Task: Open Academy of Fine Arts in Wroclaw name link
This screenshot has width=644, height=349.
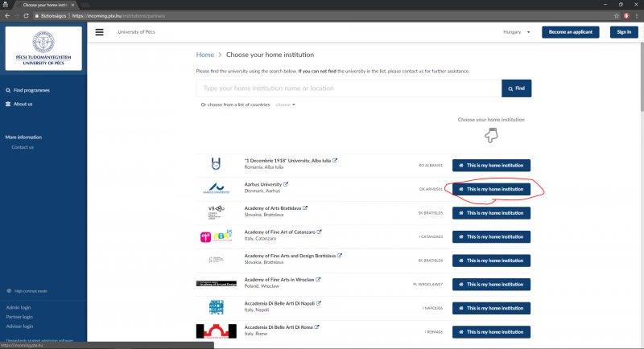Action: click(x=279, y=279)
